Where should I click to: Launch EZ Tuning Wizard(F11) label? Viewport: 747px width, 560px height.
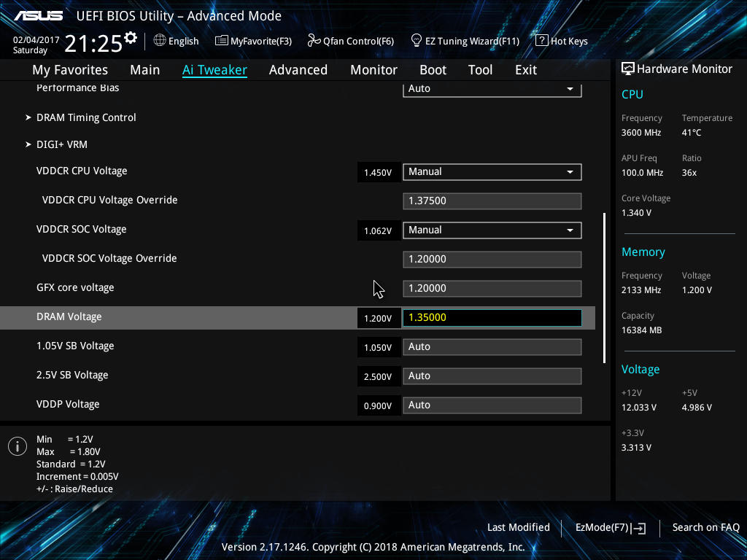(x=472, y=42)
